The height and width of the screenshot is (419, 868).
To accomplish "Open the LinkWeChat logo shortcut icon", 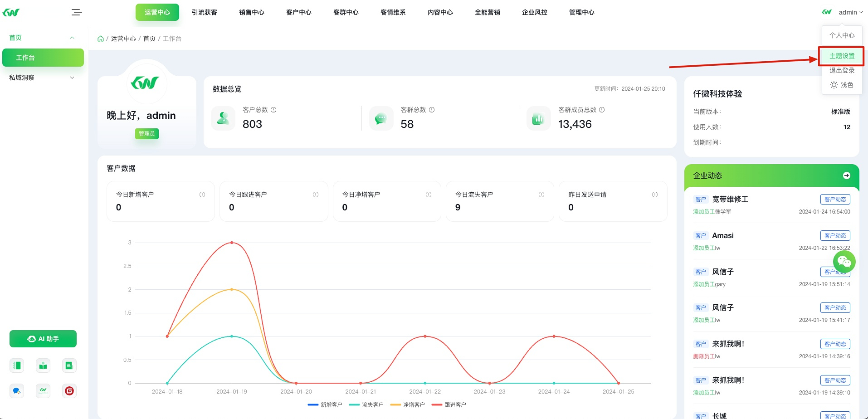I will coord(43,391).
